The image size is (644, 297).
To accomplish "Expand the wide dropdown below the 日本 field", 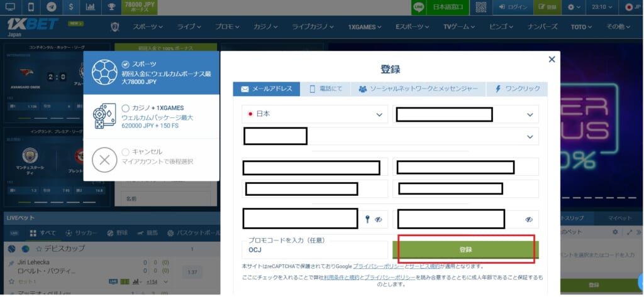I will pyautogui.click(x=390, y=136).
